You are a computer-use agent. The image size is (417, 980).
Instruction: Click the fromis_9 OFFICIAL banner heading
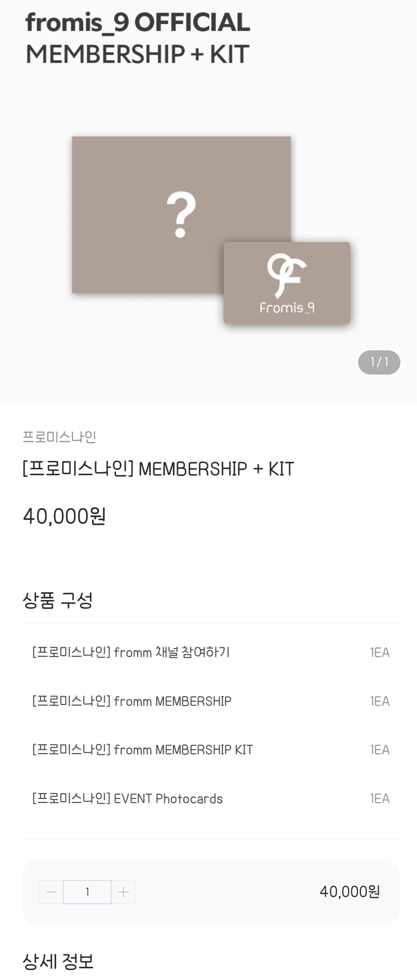(x=138, y=23)
